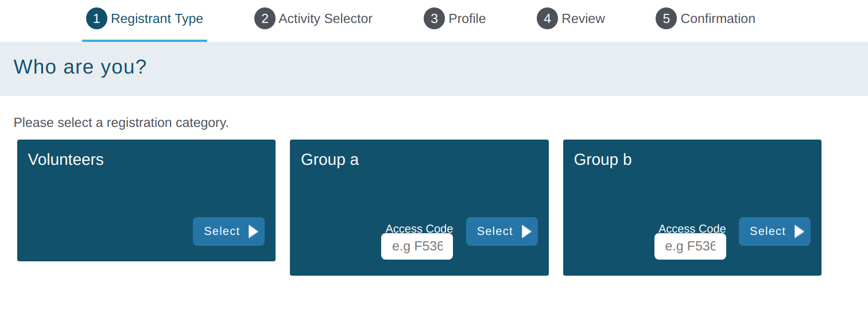Focus the Group b Access Code field
Viewport: 868px width, 309px height.
coord(690,246)
